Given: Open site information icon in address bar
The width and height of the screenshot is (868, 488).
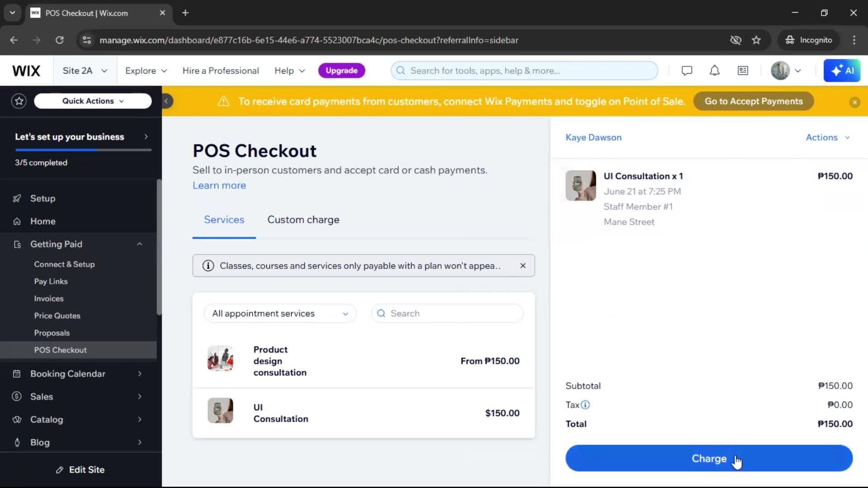Looking at the screenshot, I should point(87,40).
